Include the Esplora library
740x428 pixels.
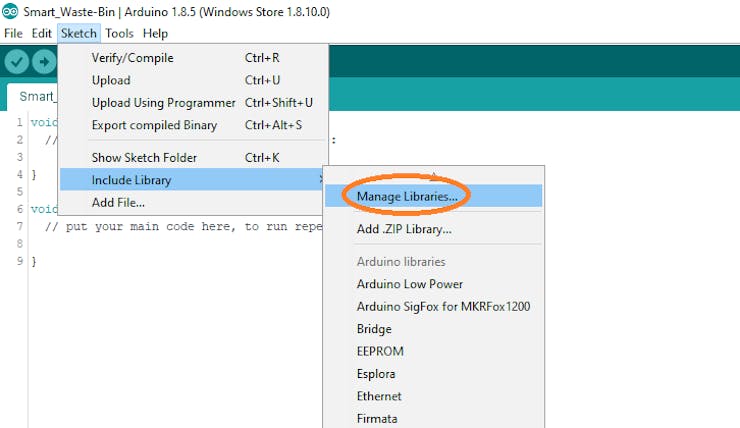434,374
